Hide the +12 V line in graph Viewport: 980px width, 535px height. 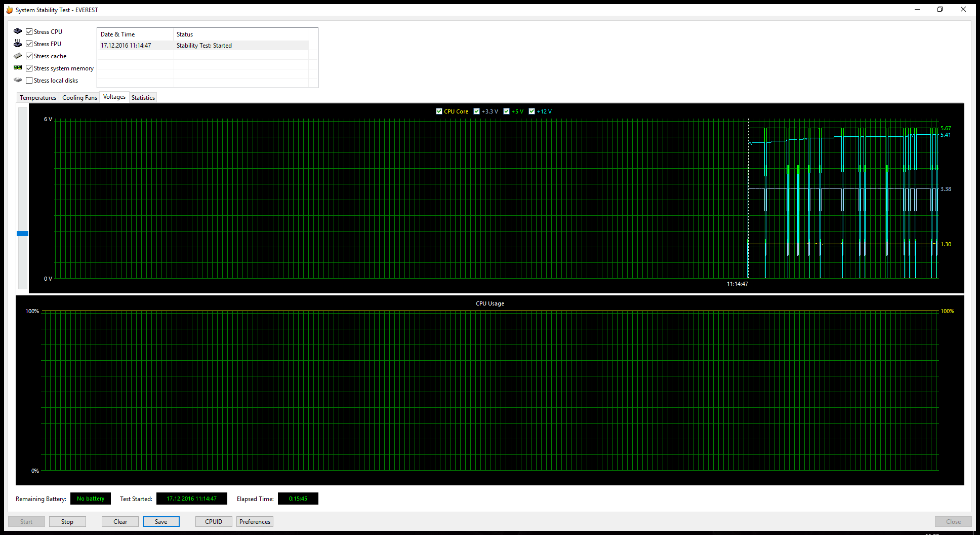click(532, 111)
